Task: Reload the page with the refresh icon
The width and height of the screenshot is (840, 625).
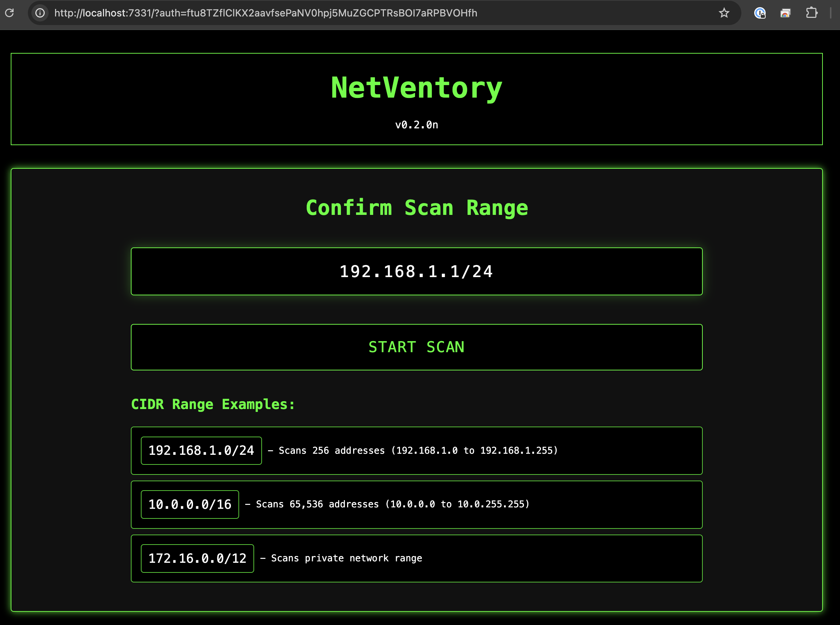Action: coord(9,13)
